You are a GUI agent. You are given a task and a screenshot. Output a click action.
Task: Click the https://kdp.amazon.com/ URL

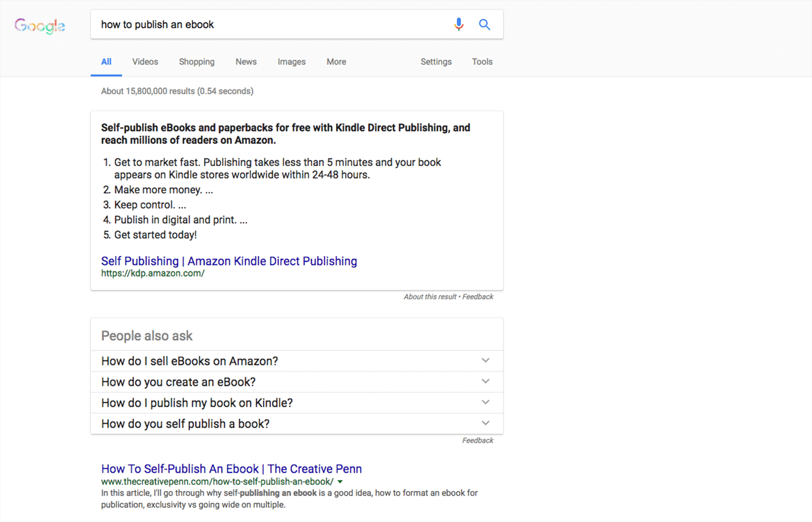tap(153, 273)
